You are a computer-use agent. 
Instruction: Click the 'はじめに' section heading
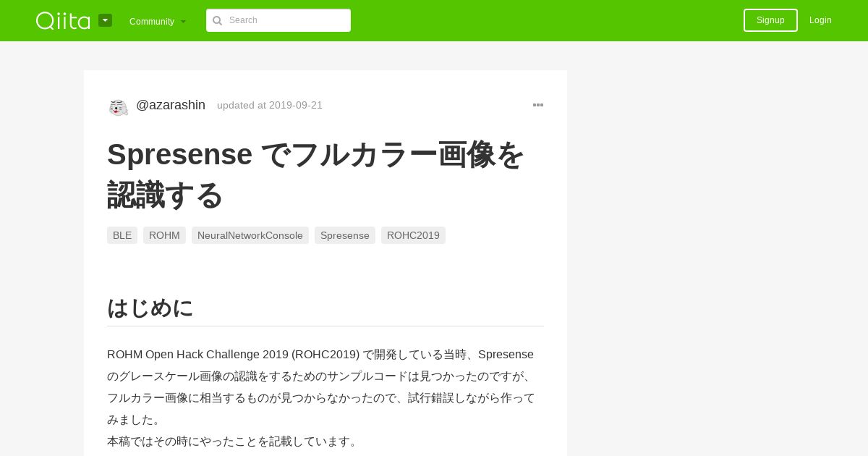pyautogui.click(x=150, y=308)
